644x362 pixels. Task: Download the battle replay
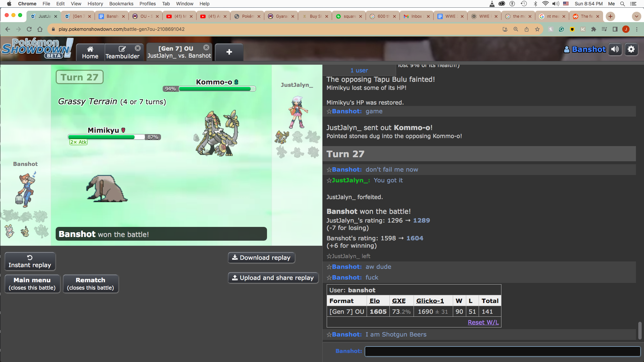(x=261, y=258)
